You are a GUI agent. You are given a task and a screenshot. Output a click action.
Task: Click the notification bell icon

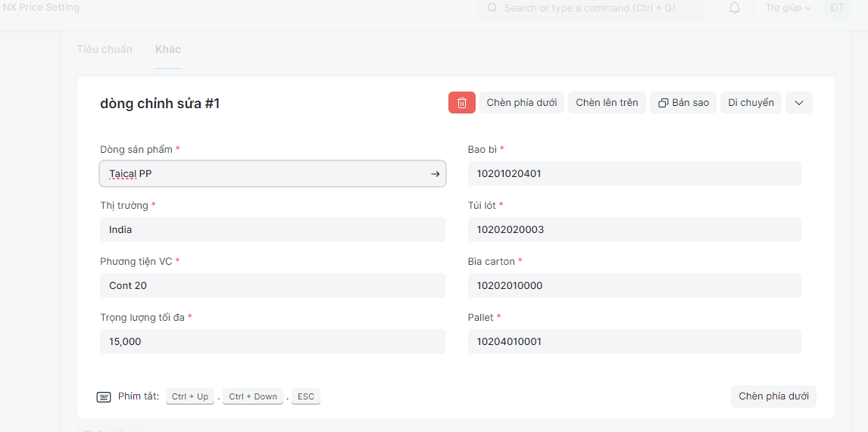point(734,8)
